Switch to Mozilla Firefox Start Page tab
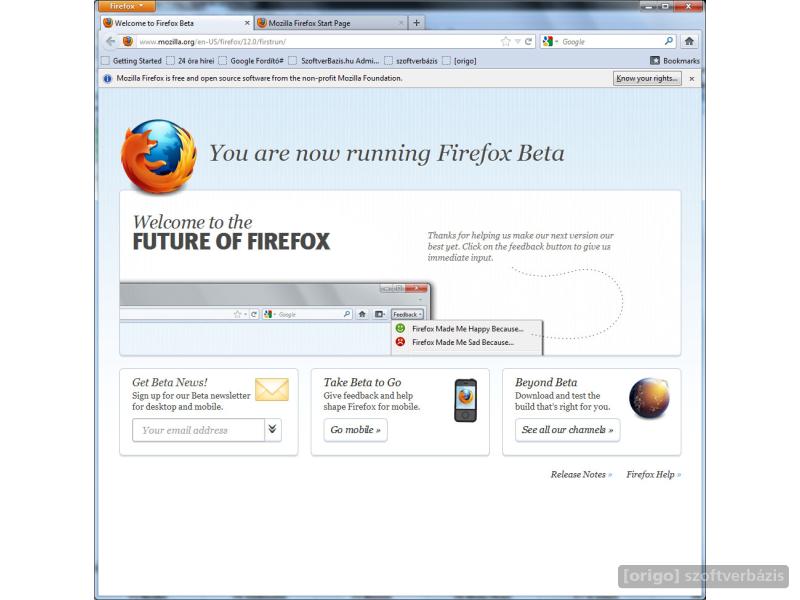 [x=331, y=23]
